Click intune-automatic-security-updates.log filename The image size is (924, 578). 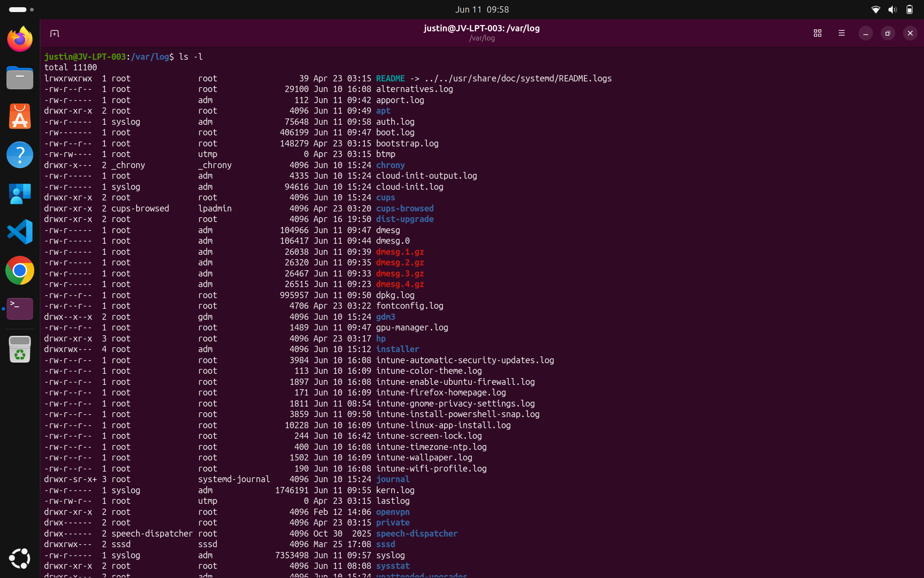click(x=465, y=360)
